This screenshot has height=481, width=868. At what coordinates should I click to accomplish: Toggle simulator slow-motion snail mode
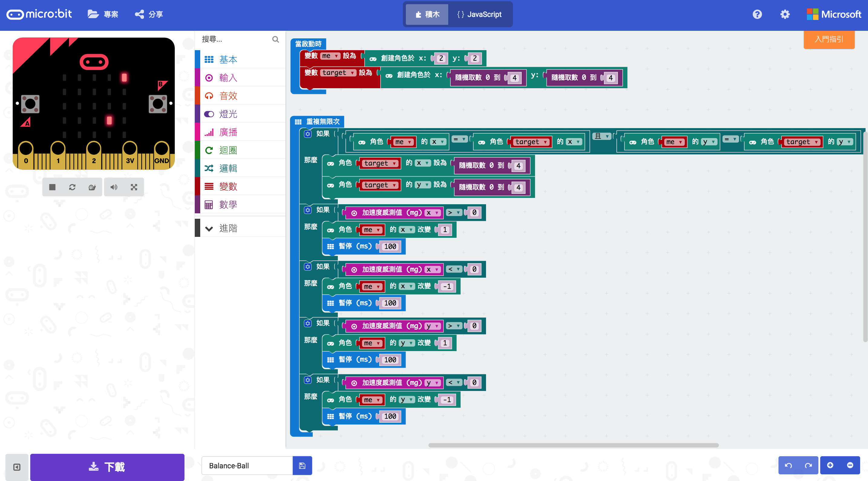pos(92,187)
